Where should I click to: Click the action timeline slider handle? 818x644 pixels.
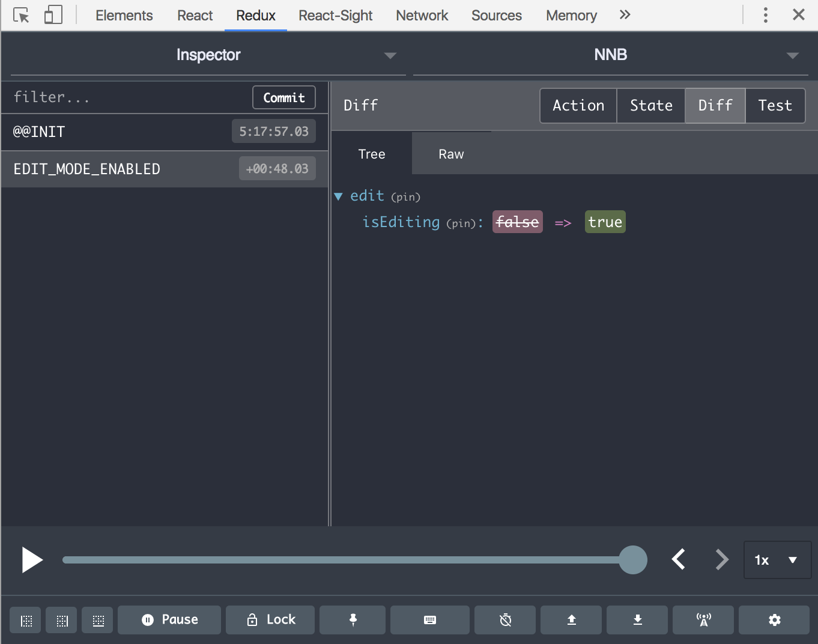point(633,560)
